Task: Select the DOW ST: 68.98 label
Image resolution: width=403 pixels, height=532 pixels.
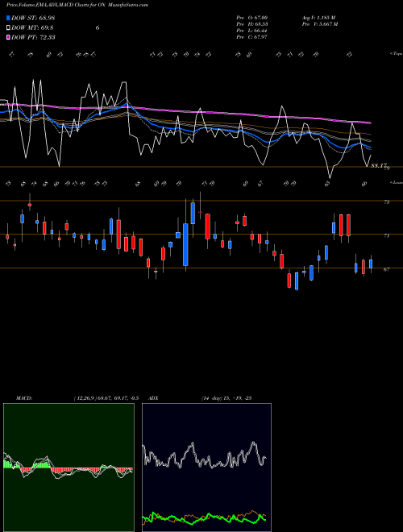Action: [33, 18]
